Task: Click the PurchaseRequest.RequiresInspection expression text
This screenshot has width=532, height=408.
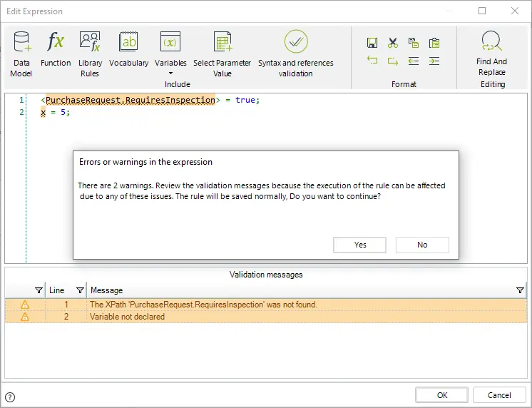Action: [x=131, y=100]
